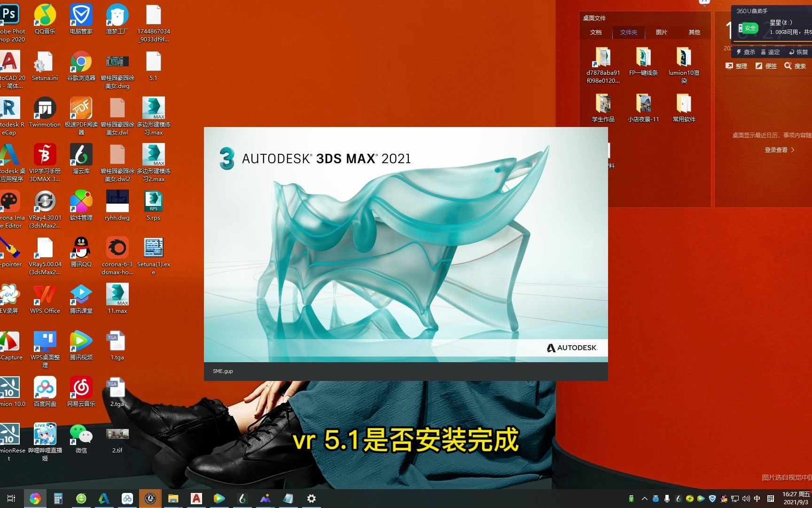Switch to the 图片 tab in 桌面文件
This screenshot has width=812, height=508.
coord(662,32)
